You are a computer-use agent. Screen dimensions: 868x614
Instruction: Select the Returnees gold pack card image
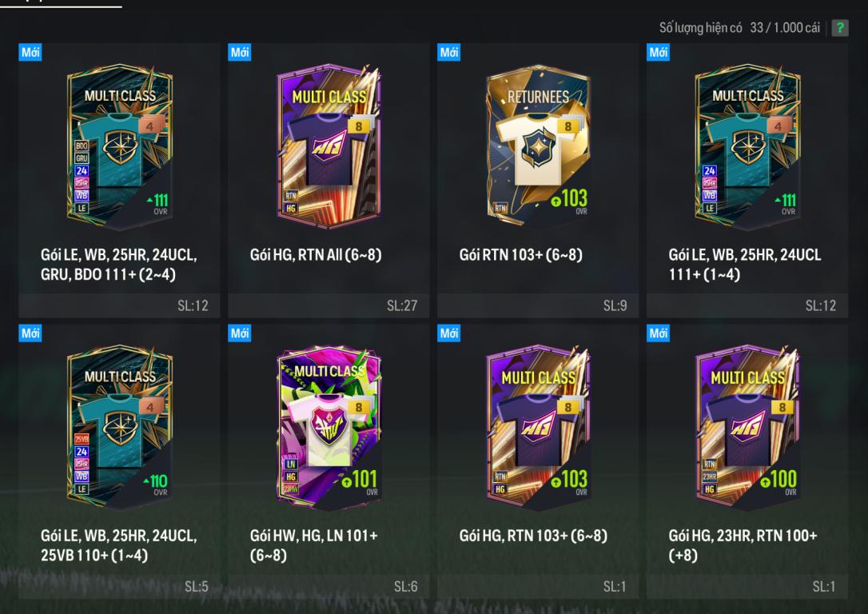538,146
